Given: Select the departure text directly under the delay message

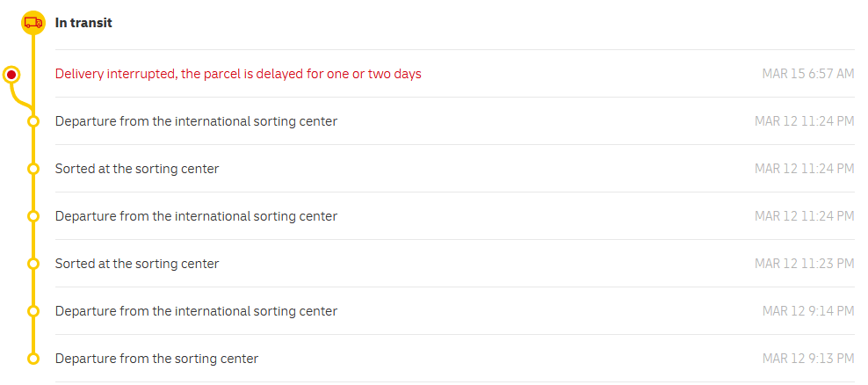Looking at the screenshot, I should (x=196, y=121).
